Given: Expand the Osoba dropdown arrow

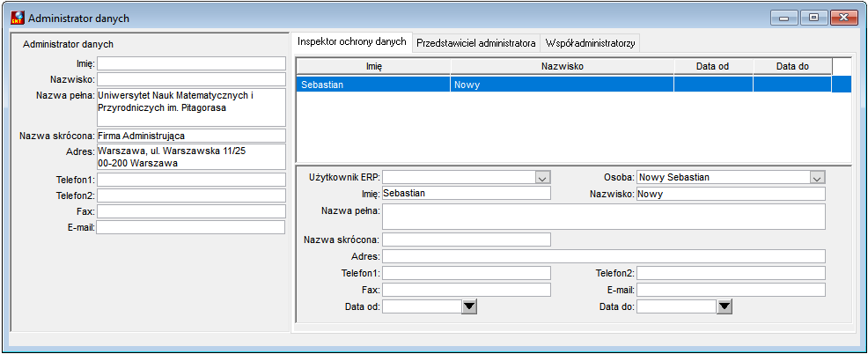Looking at the screenshot, I should coord(817,177).
